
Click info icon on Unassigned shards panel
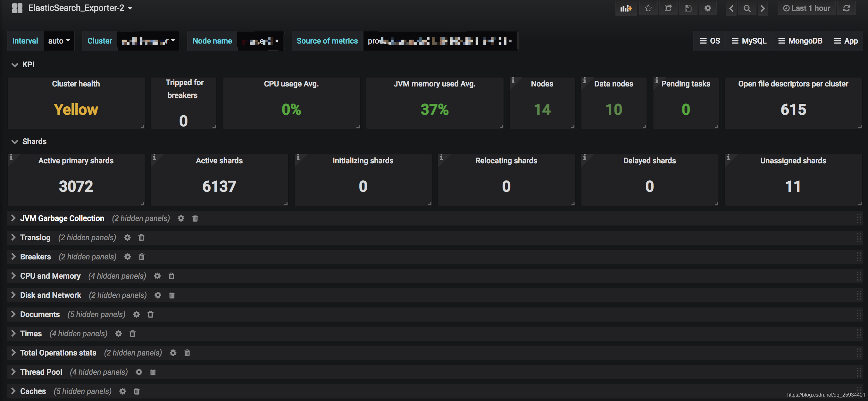tap(728, 157)
